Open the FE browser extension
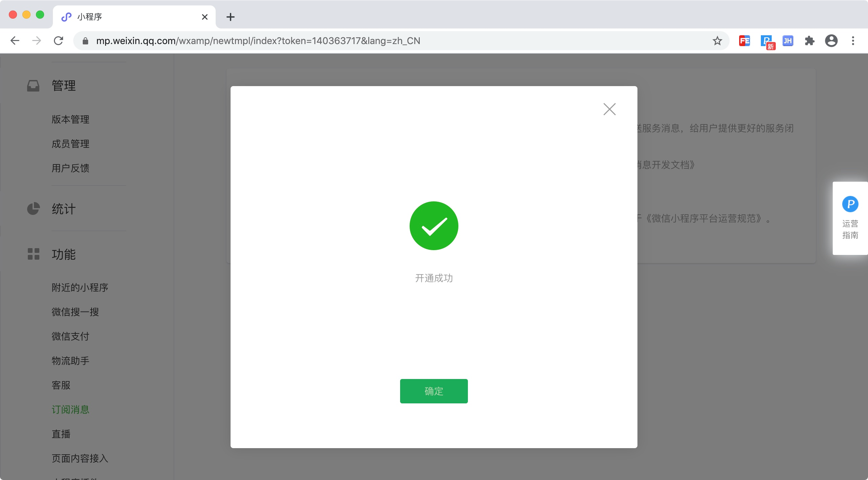This screenshot has width=868, height=480. (745, 41)
